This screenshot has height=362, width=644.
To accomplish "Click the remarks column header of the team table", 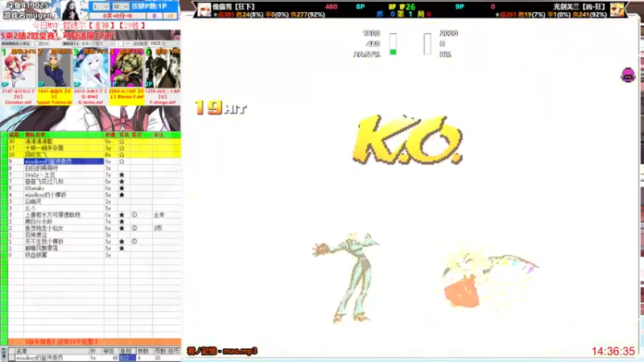I will click(x=167, y=134).
